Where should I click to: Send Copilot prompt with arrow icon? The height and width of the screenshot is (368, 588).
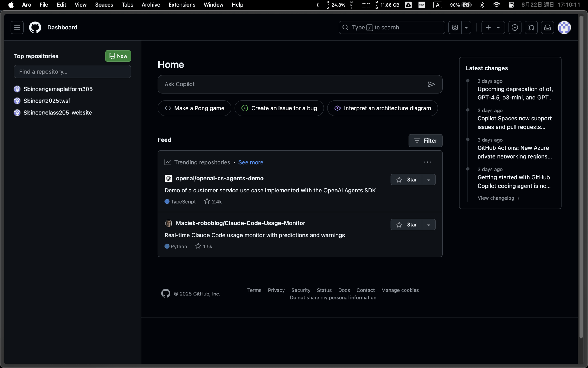click(431, 84)
